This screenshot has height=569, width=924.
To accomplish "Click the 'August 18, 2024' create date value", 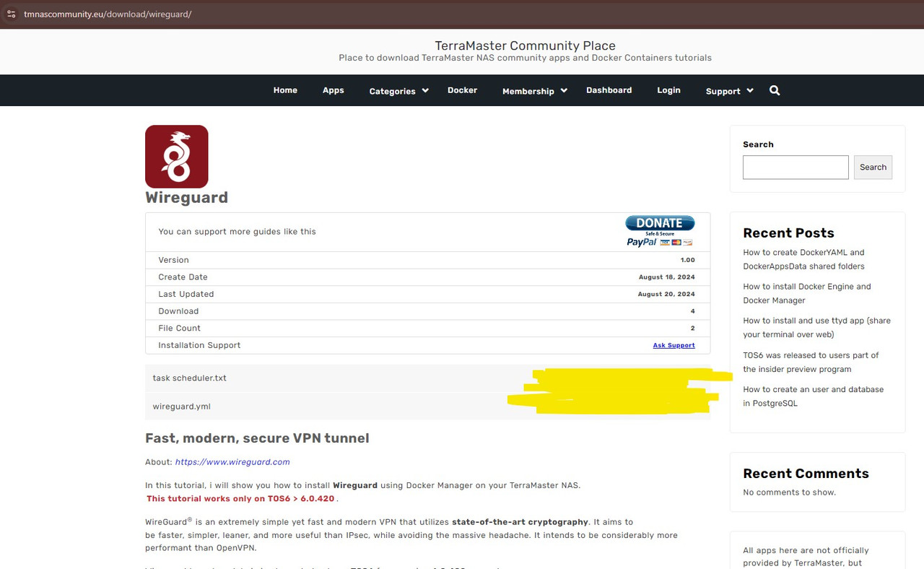I will pyautogui.click(x=666, y=277).
